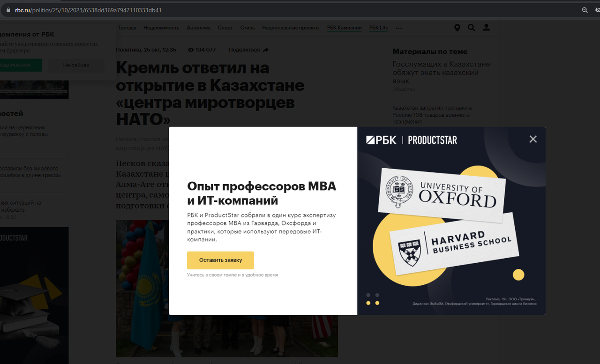Open 'Национальные проекты' nav item

pyautogui.click(x=291, y=28)
